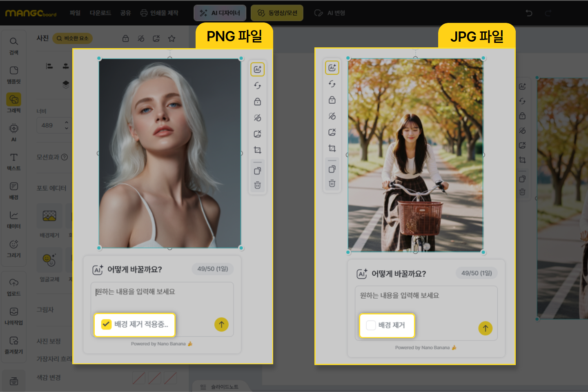Click the crop icon beside PNG photo
This screenshot has width=588, height=392.
257,150
